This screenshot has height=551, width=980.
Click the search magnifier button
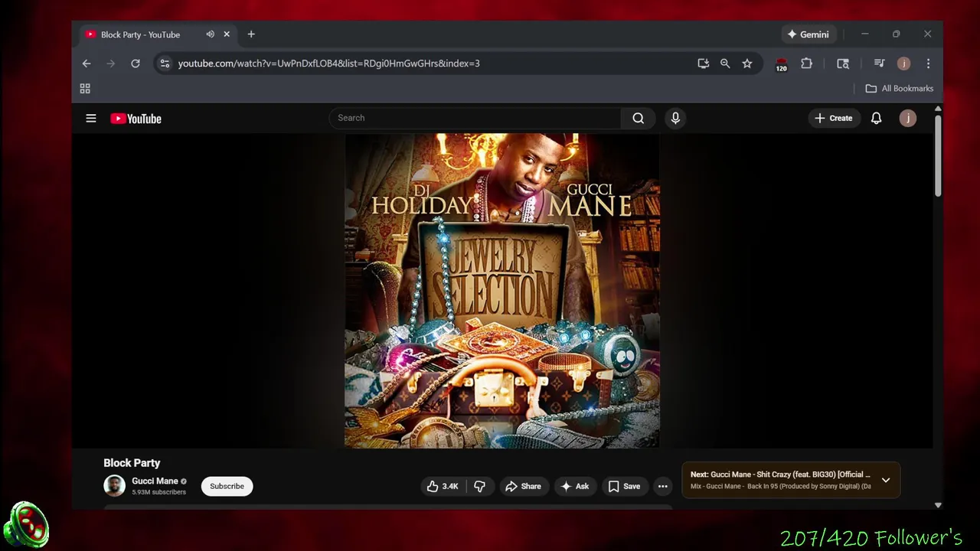(639, 118)
